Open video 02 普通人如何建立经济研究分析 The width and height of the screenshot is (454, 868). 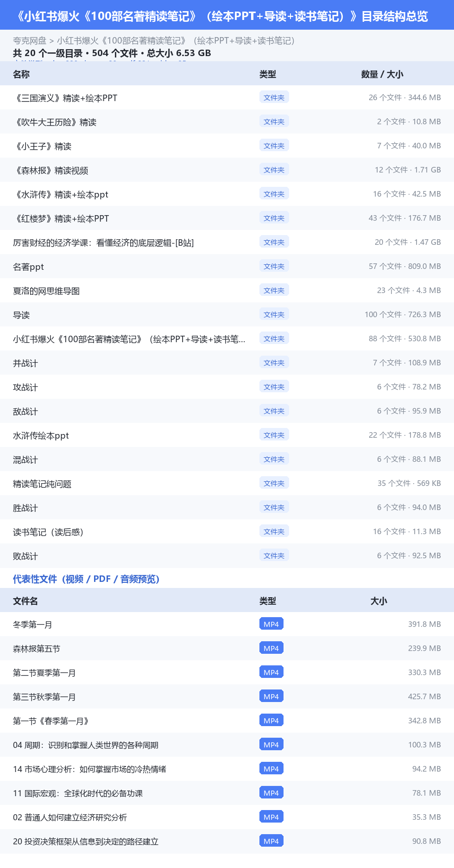[x=70, y=817]
